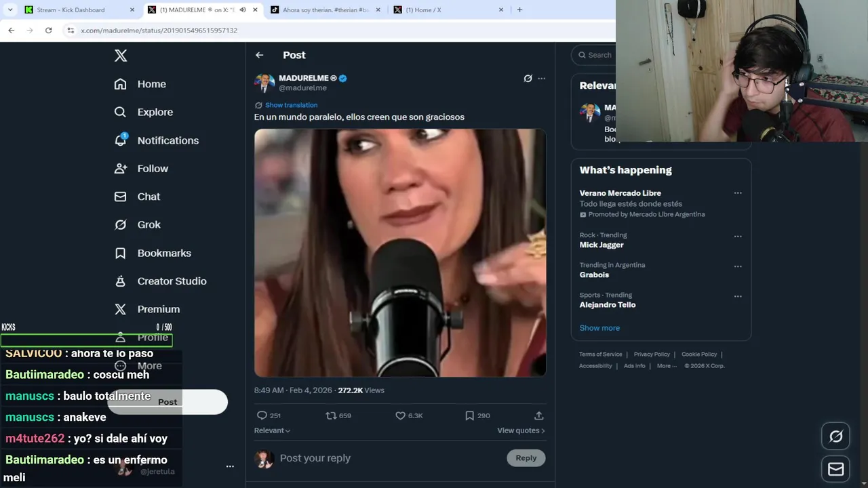Click the X logo in the sidebar
The width and height of the screenshot is (868, 488).
121,56
